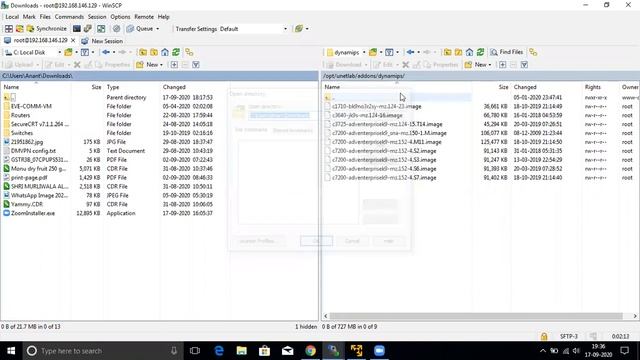The height and width of the screenshot is (360, 640).
Task: Go to parent directory in local panel
Action: [143, 52]
